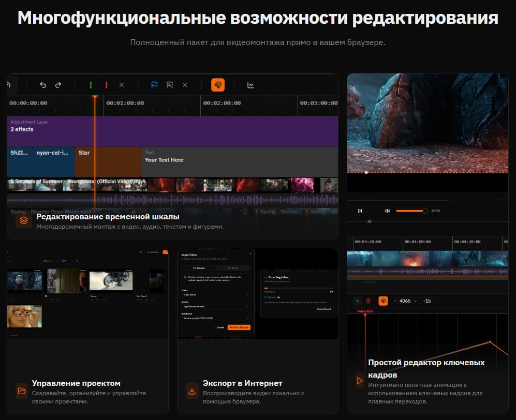Click the crossed-out flag remove-marker icon
The image size is (516, 420).
[169, 85]
